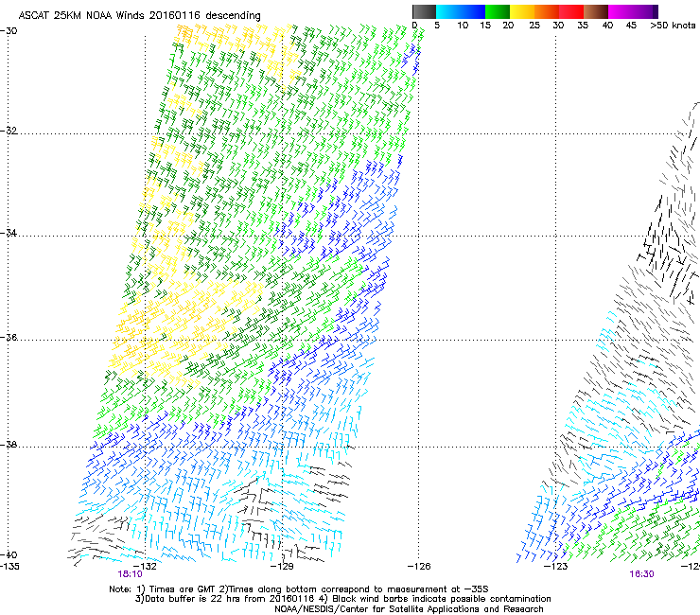Click the '-34' latitude axis label
Screen dimensions: 700x615
coord(9,233)
